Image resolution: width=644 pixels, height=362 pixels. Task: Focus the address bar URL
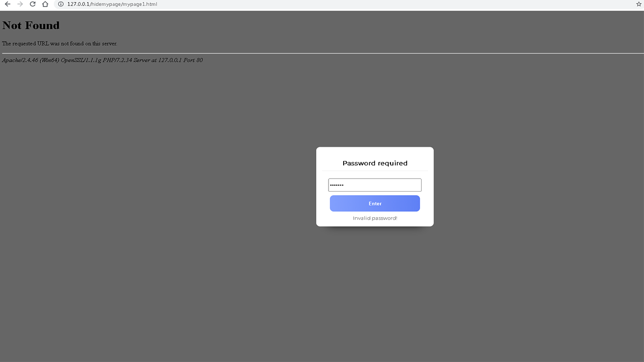112,4
